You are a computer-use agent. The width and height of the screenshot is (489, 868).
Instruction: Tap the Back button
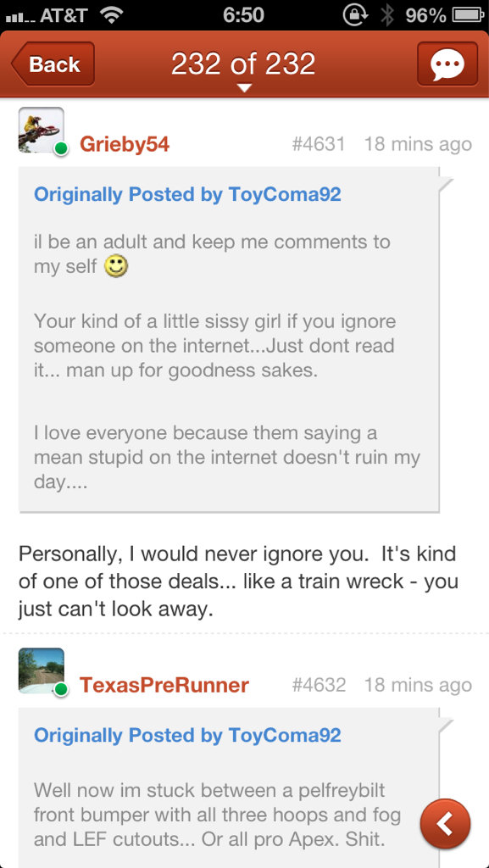53,64
